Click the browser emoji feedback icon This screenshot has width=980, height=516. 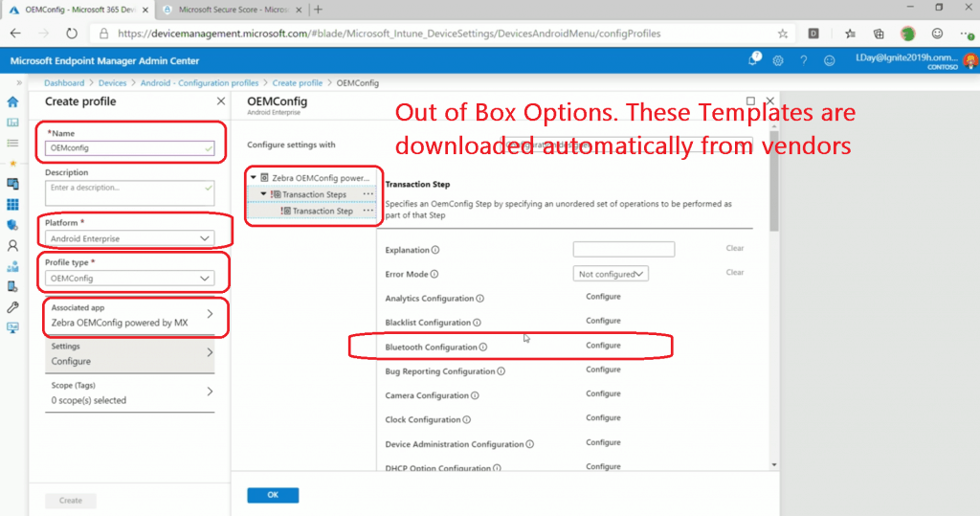[x=937, y=34]
